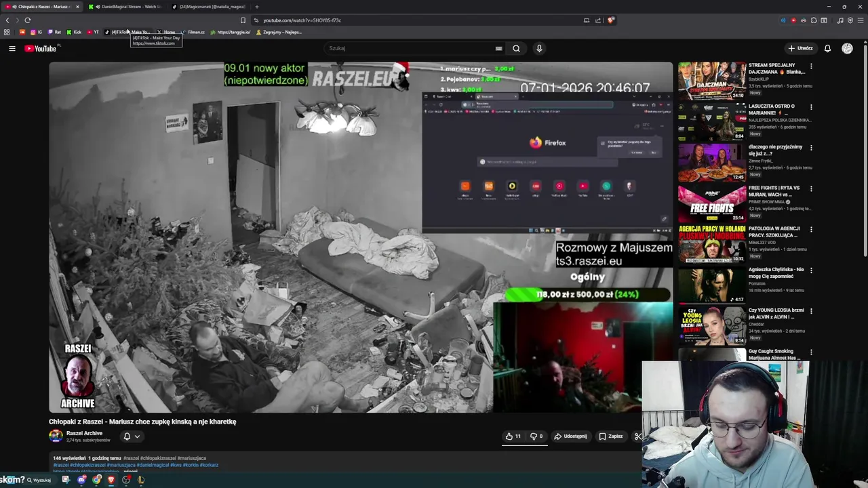Open the STREAM SPECJALNY DAJCZMANA thumbnail
Image resolution: width=868 pixels, height=488 pixels.
coord(712,81)
